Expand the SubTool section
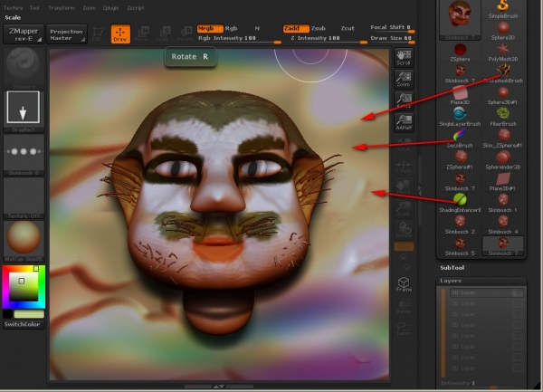This screenshot has width=543, height=392. 452,268
